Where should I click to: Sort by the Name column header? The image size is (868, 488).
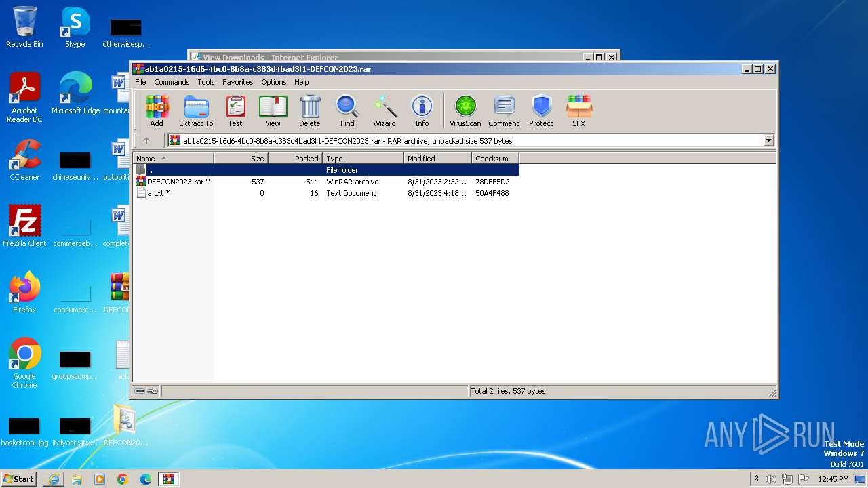pyautogui.click(x=174, y=159)
